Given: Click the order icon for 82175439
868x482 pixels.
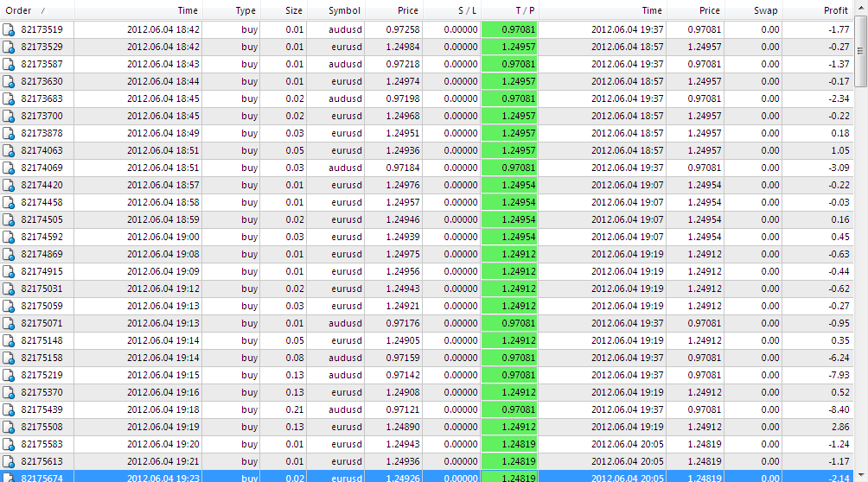Looking at the screenshot, I should click(9, 409).
